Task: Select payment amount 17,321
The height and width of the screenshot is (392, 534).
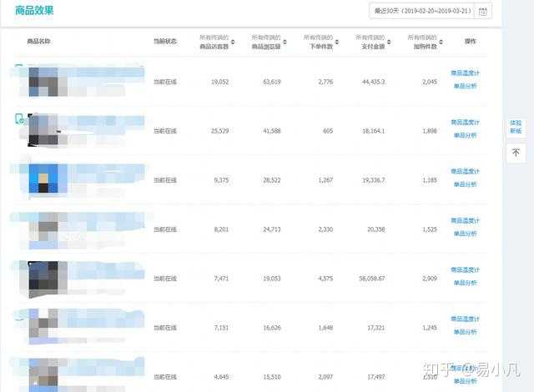Action: (376, 328)
